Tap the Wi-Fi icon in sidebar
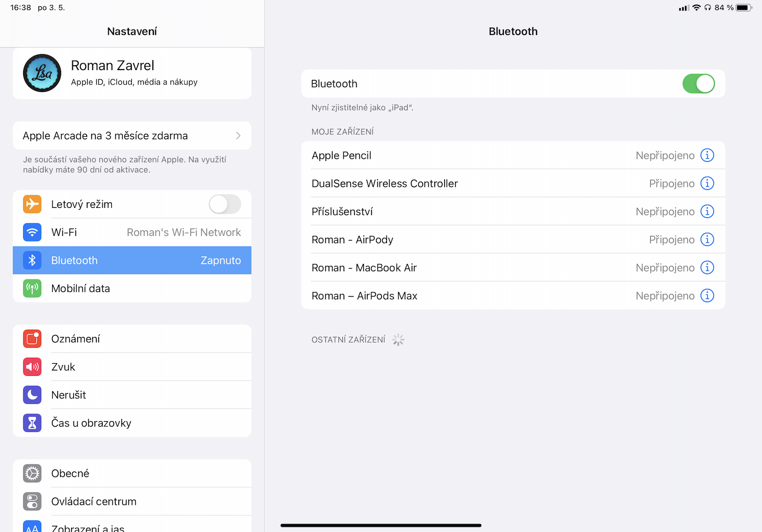The image size is (762, 532). [x=32, y=232]
